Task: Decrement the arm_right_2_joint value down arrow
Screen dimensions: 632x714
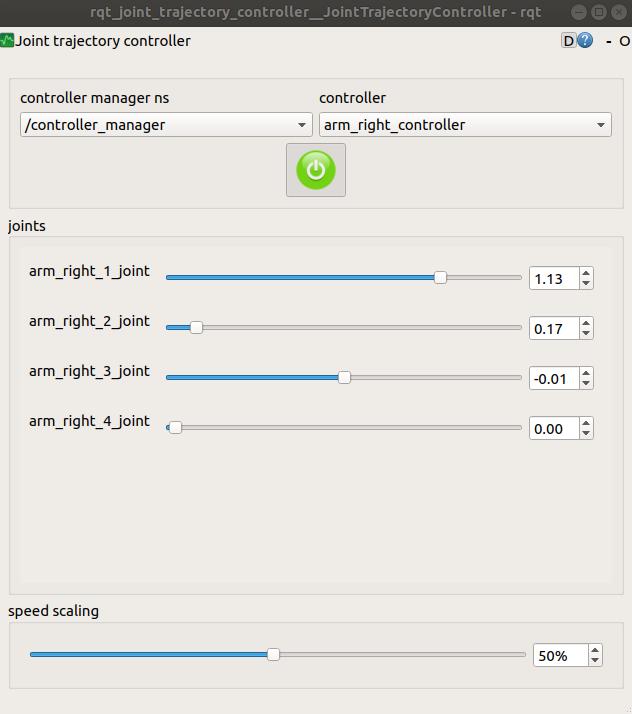Action: tap(586, 334)
